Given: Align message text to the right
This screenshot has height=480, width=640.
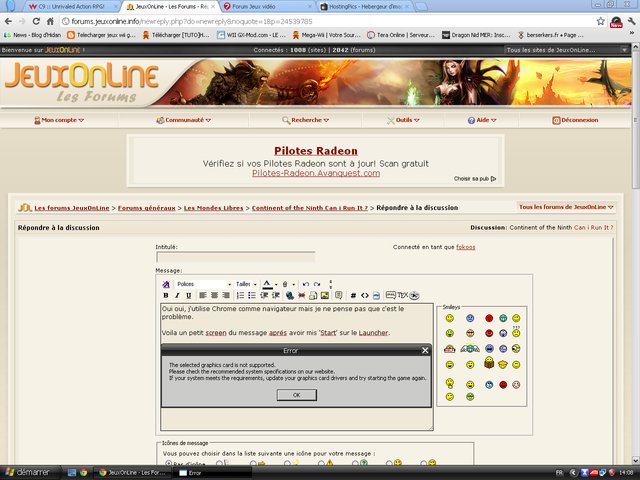Looking at the screenshot, I should [226, 295].
